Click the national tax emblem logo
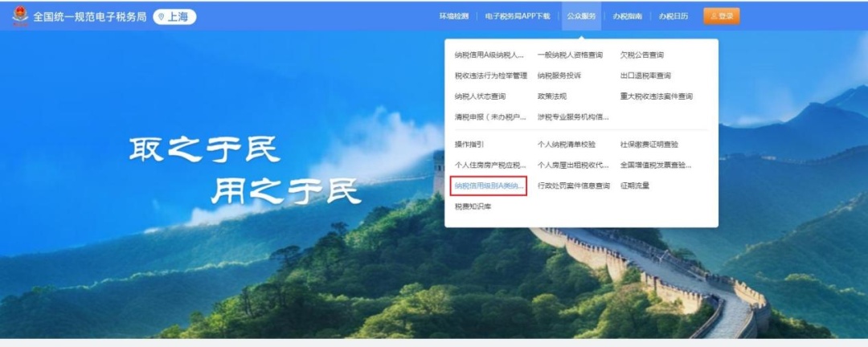 pyautogui.click(x=20, y=16)
